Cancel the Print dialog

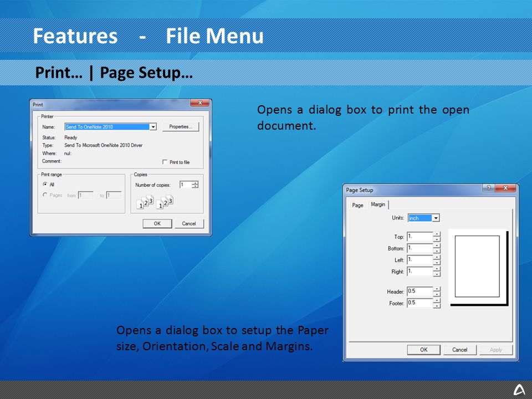tap(189, 223)
